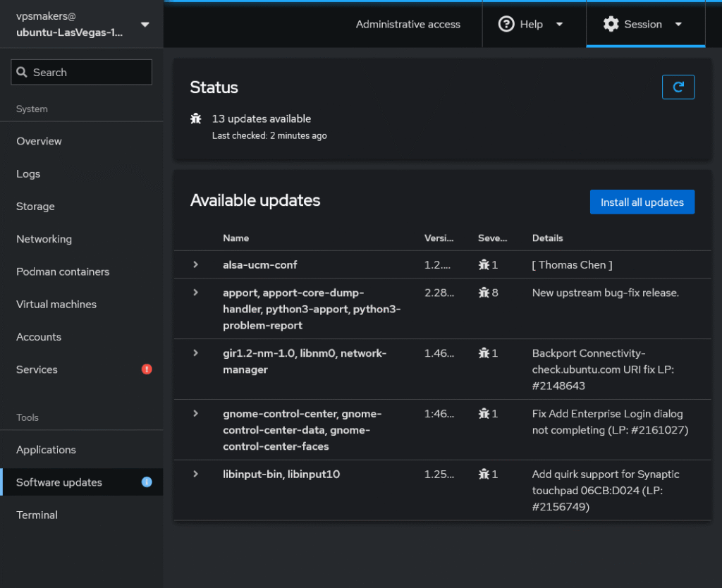The height and width of the screenshot is (588, 722).
Task: Click the libinput-bin, libinput10 package name
Action: click(x=281, y=474)
